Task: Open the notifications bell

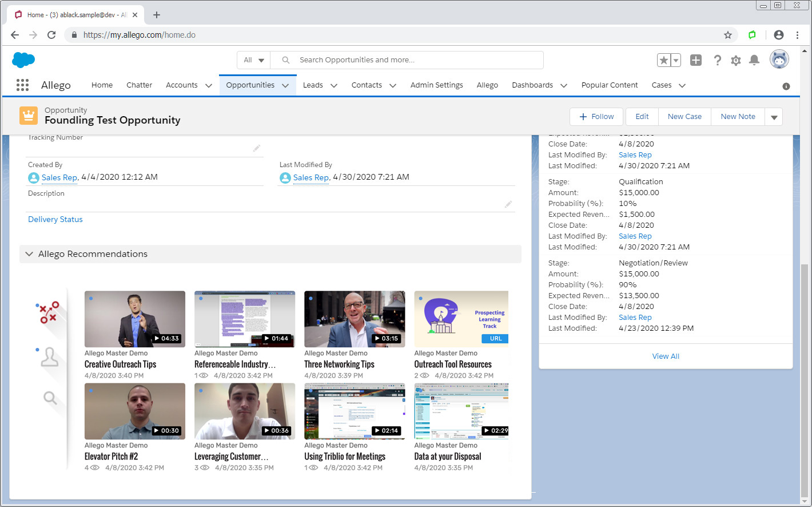Action: click(754, 60)
